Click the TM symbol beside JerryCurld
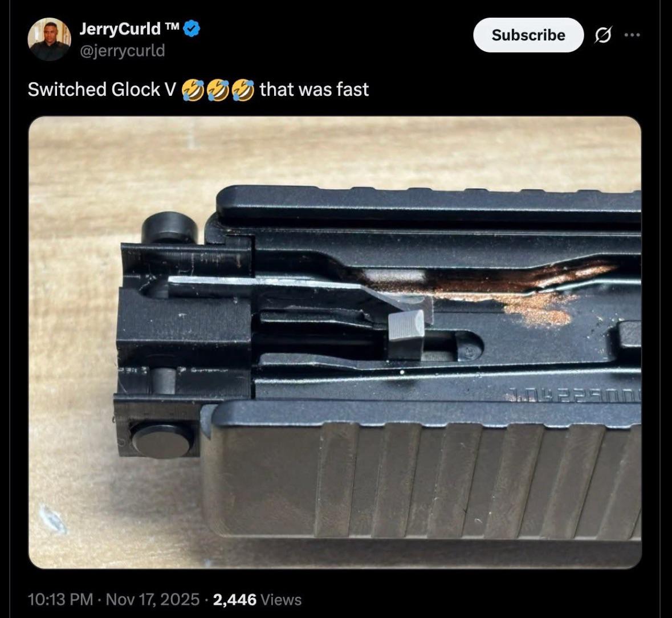The height and width of the screenshot is (618, 672). [172, 27]
